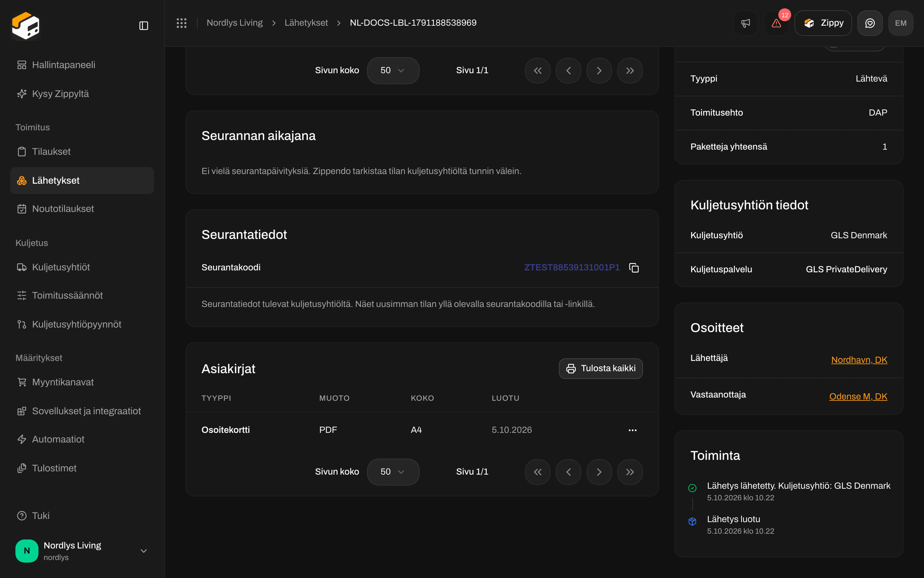
Task: Open recipient address Odense M, DK link
Action: (x=858, y=397)
